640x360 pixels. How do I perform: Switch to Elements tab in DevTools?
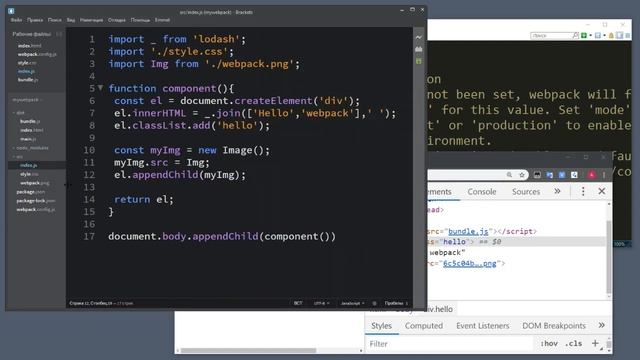click(440, 191)
